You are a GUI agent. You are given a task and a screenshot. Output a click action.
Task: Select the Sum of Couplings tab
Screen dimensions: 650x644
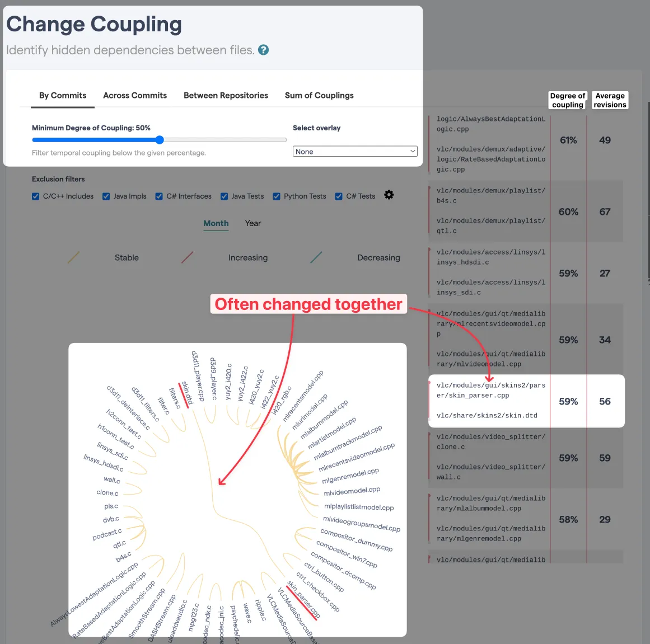[x=319, y=96]
